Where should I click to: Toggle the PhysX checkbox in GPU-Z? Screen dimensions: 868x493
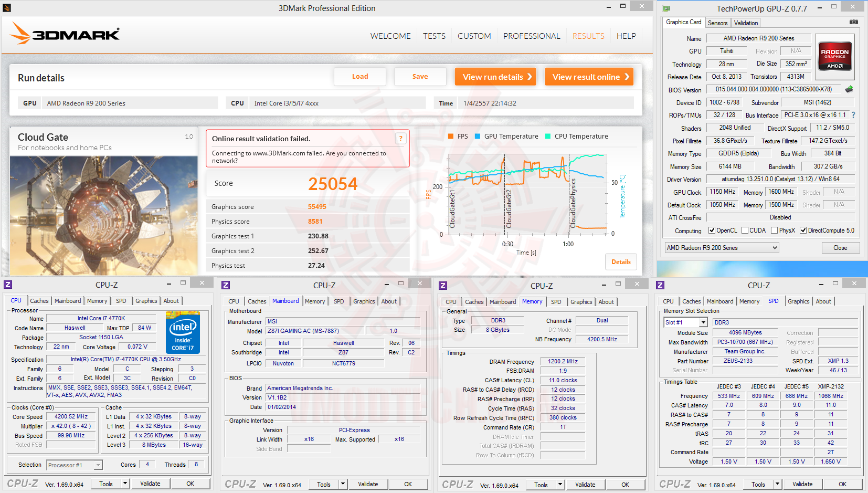point(774,230)
